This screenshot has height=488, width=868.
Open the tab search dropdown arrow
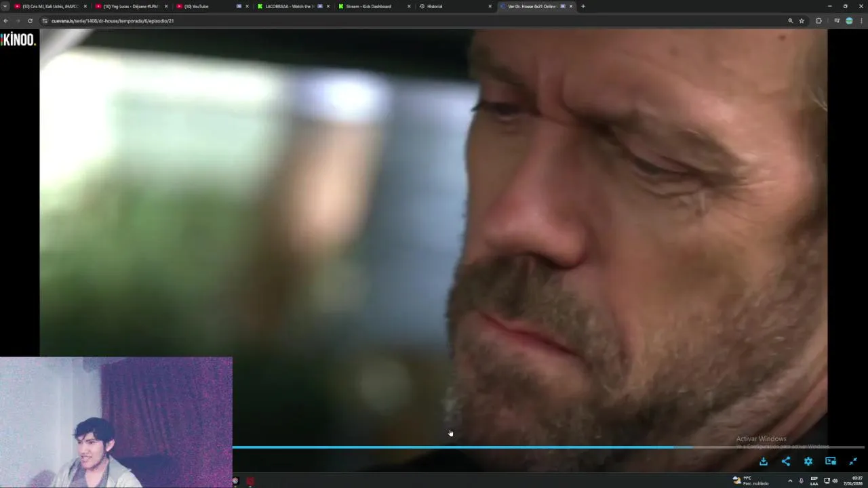click(x=5, y=6)
